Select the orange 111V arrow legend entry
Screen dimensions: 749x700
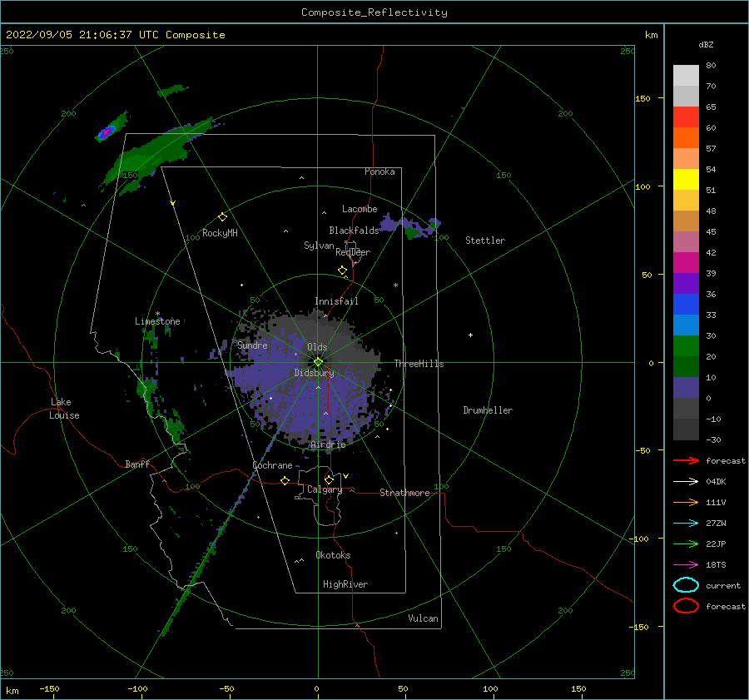[x=686, y=502]
